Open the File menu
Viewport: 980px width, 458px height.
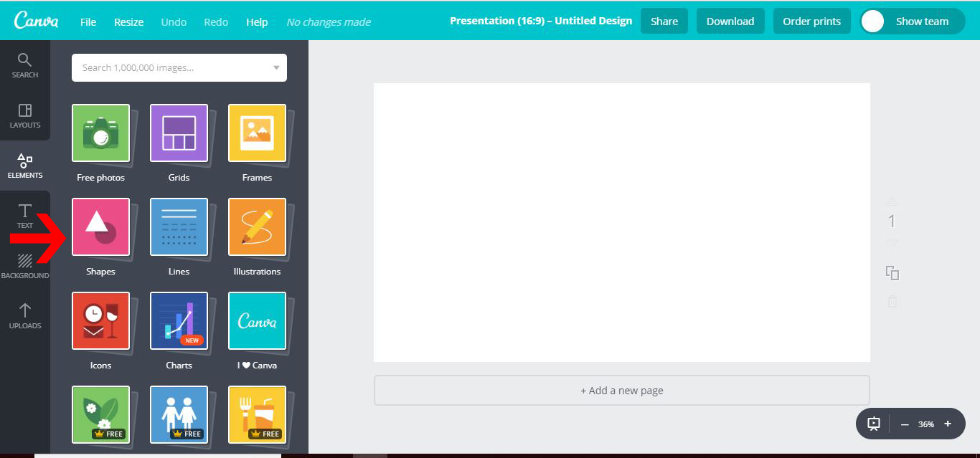click(88, 22)
